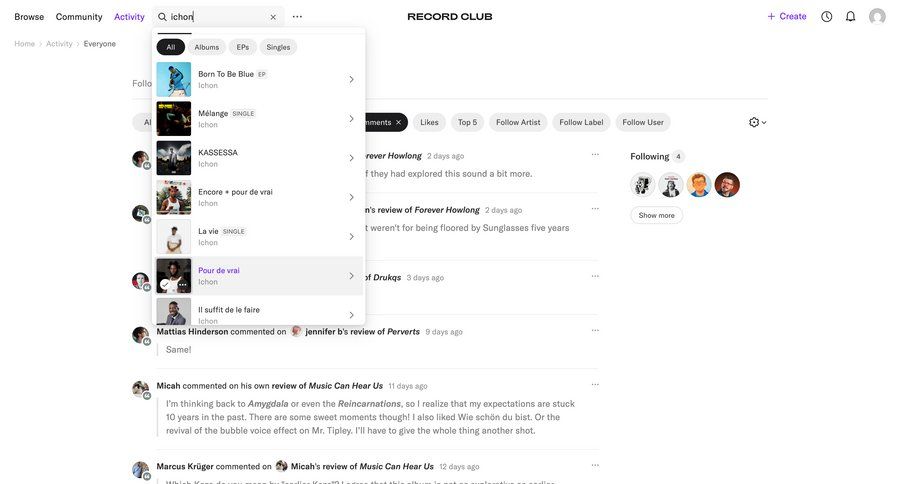Open the KASSESSA album cover
The image size is (900, 484).
pos(174,158)
